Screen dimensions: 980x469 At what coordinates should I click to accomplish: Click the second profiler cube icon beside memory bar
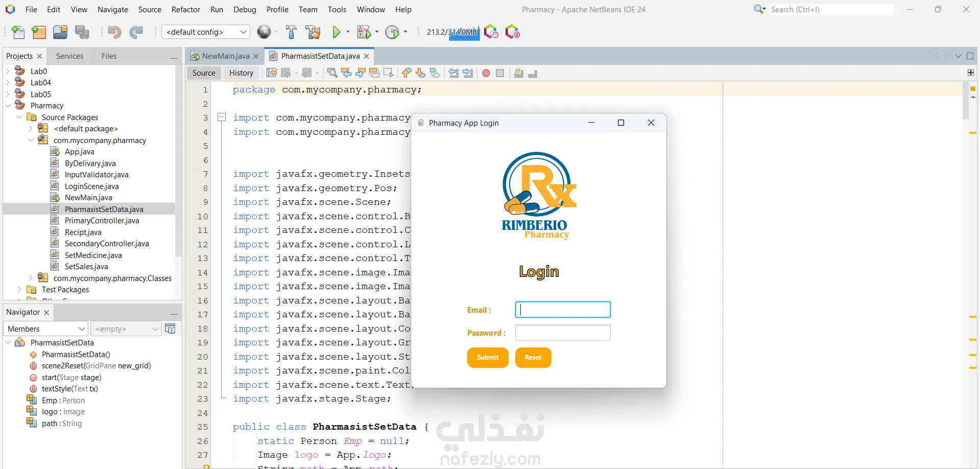(512, 32)
